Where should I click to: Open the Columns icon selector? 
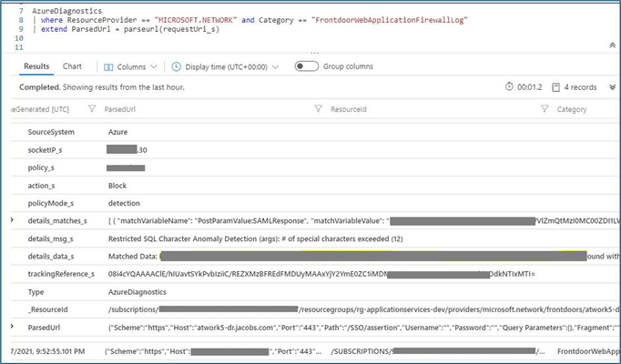108,66
